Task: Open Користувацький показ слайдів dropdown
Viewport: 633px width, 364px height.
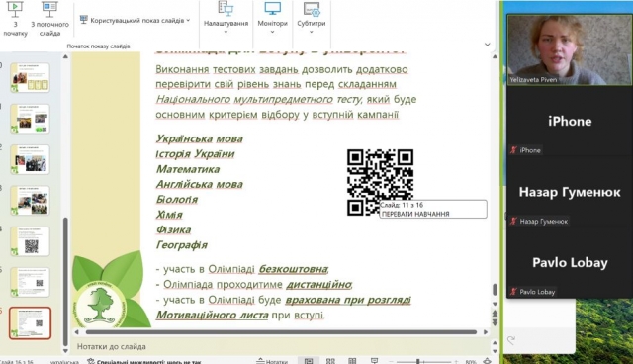Action: click(136, 20)
